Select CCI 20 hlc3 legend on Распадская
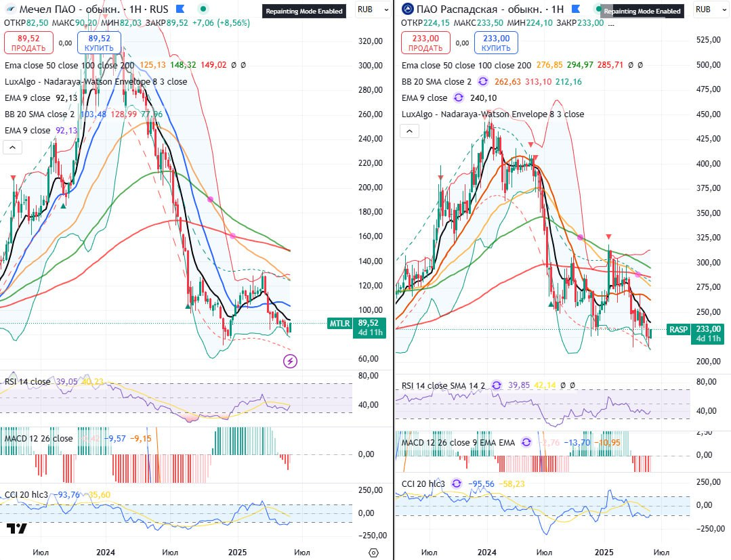This screenshot has width=731, height=560. pos(423,483)
